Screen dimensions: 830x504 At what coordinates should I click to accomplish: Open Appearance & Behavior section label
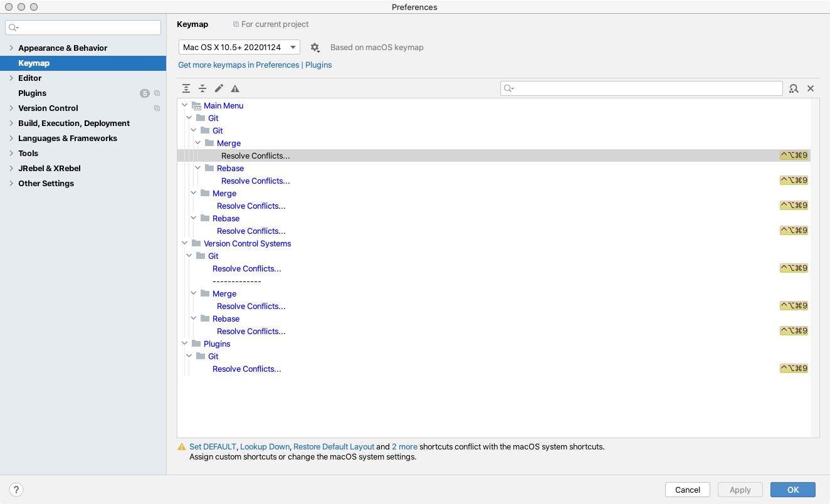coord(63,48)
